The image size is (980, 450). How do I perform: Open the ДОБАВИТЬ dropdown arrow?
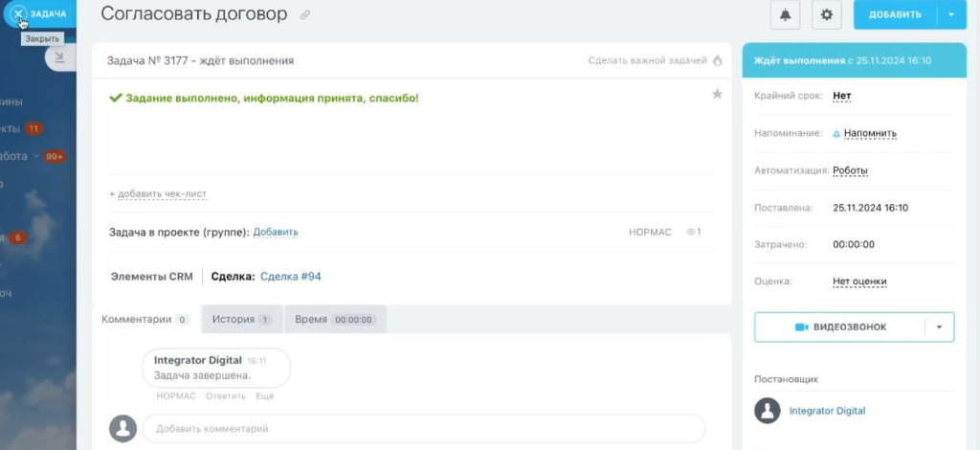[x=951, y=14]
